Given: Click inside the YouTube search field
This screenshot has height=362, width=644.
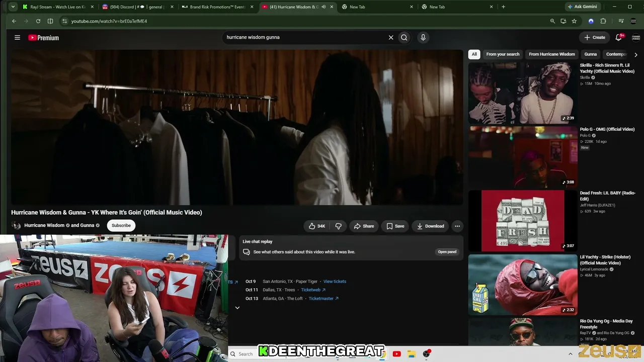Looking at the screenshot, I should (304, 37).
